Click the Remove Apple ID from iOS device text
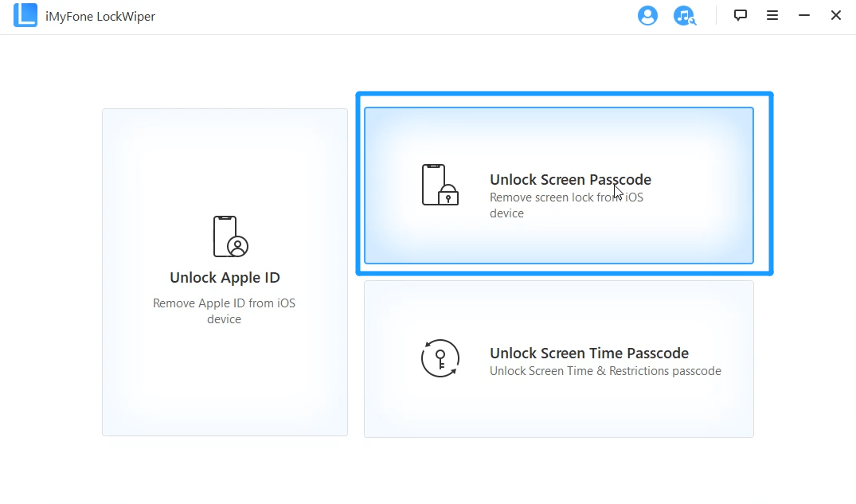The height and width of the screenshot is (504, 856). (x=224, y=311)
